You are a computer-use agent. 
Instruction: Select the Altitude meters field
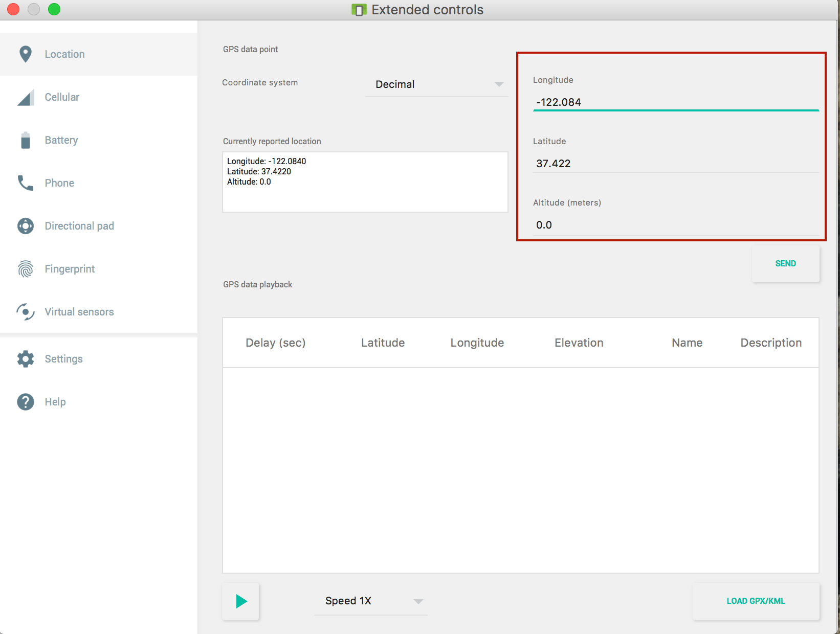point(675,224)
